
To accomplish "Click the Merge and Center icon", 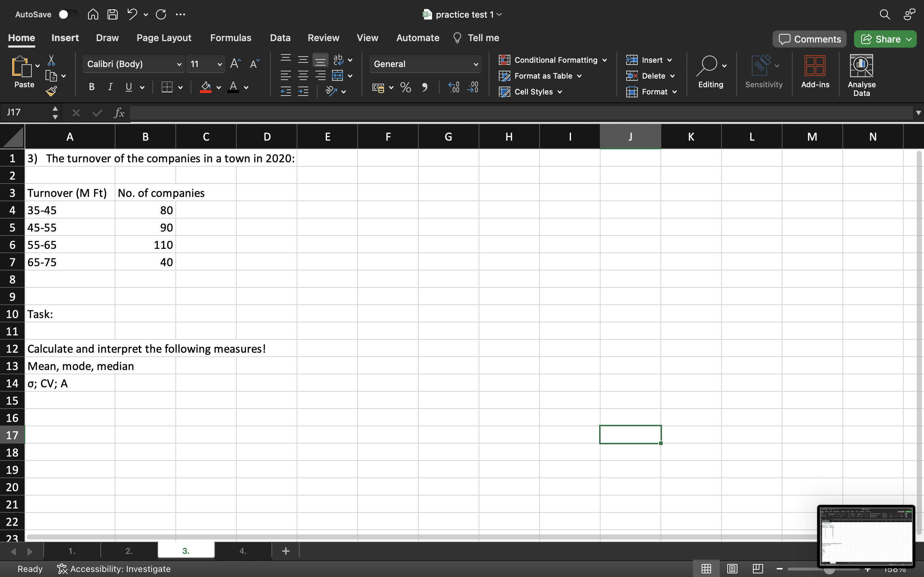I will (x=337, y=76).
